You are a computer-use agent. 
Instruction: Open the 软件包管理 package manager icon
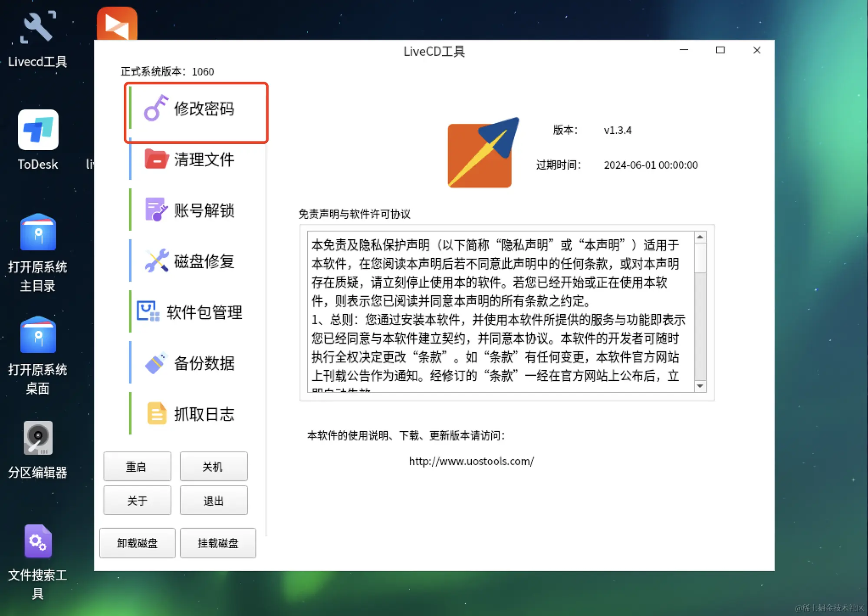148,311
